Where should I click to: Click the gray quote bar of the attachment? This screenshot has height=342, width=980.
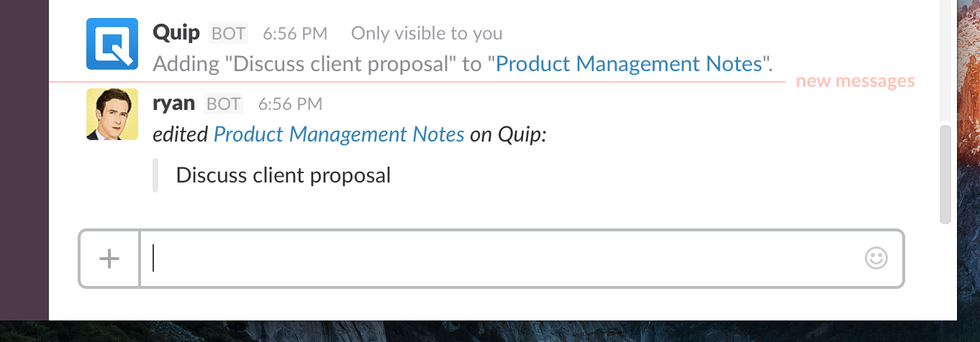(155, 176)
